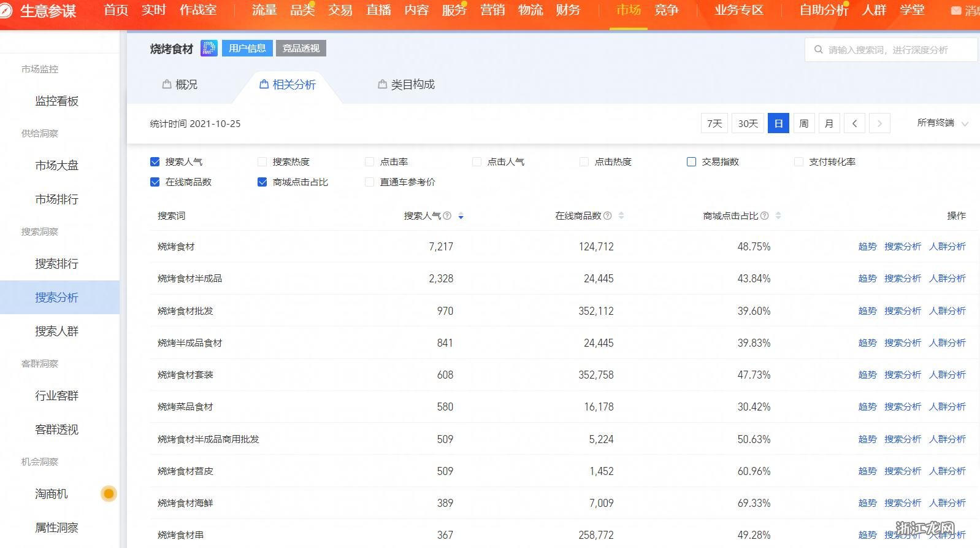Open 客群透视 in the left sidebar

(57, 430)
